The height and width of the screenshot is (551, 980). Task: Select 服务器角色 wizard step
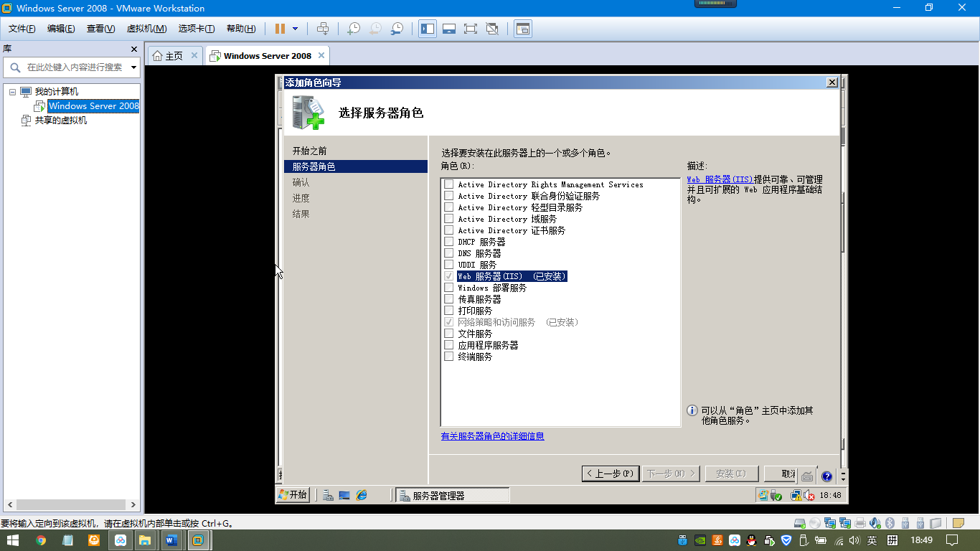coord(356,166)
